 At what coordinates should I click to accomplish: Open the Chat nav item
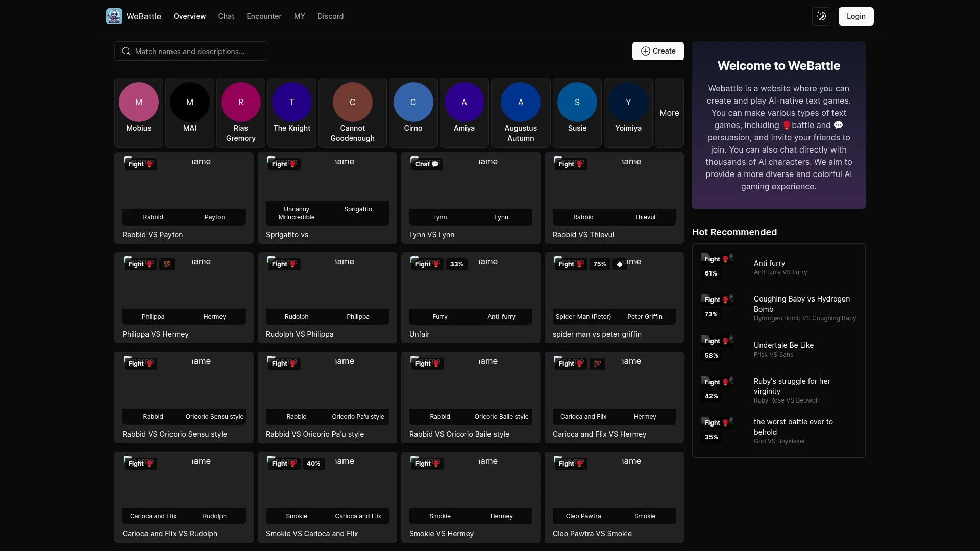tap(226, 16)
